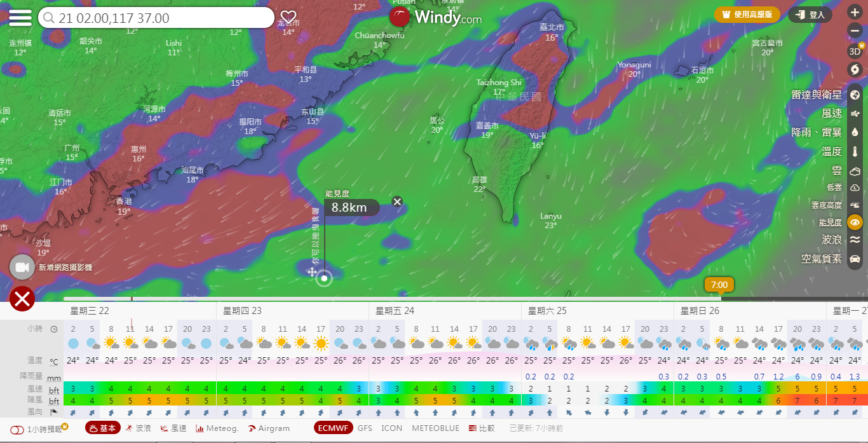
Task: Enable the 1-hour forecast toggle
Action: (x=17, y=429)
